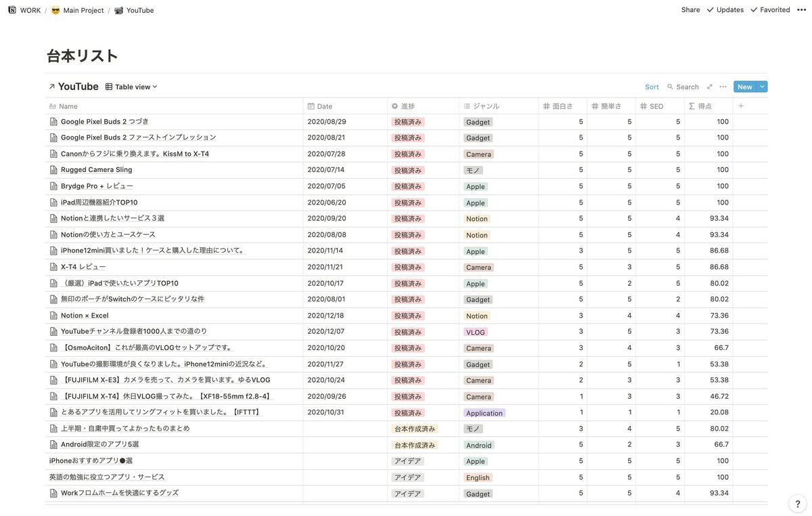Open YouTubeチャンネル登録者1000人までの道のり entry
Viewport: 812px width, 516px height.
134,332
